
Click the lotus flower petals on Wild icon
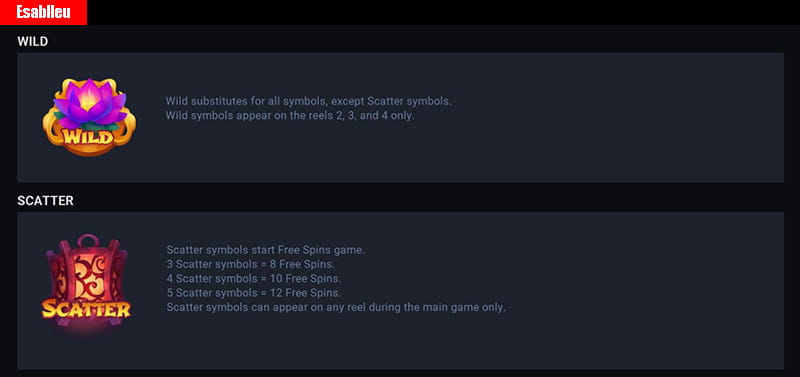pyautogui.click(x=89, y=102)
